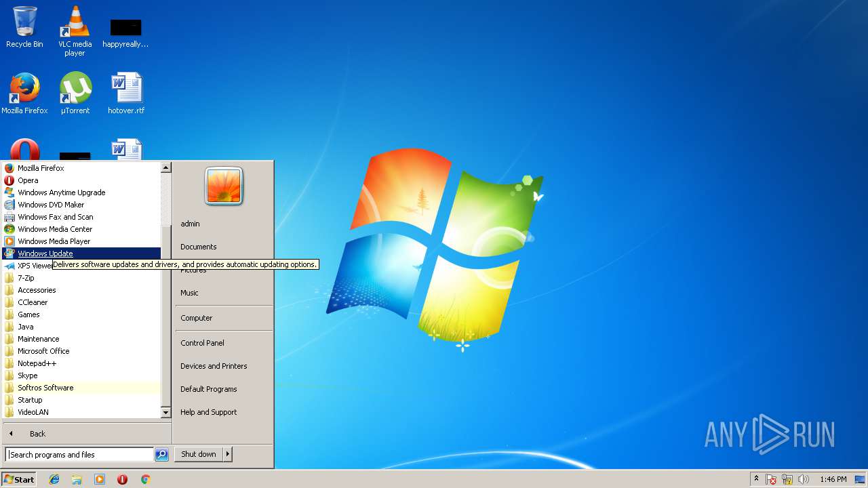Launch Opera from Start menu list
Viewport: 868px width, 488px height.
coord(81,180)
